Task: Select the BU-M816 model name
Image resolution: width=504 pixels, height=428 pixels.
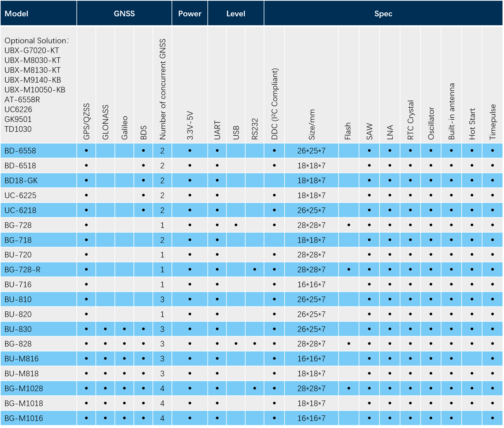Action: (22, 359)
